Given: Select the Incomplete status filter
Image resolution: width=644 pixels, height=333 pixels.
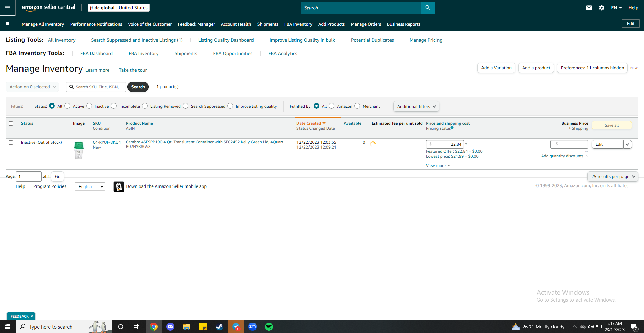Looking at the screenshot, I should (114, 106).
